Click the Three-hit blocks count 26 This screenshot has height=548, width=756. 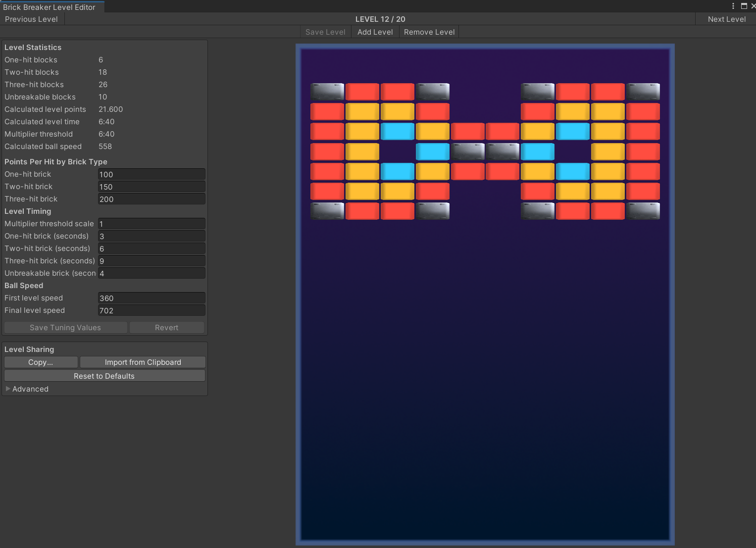coord(103,85)
